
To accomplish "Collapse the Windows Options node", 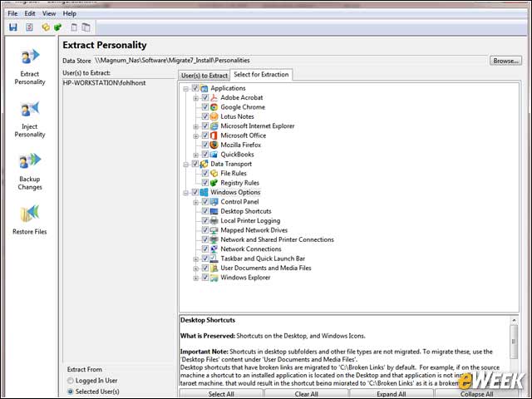I will [x=185, y=193].
